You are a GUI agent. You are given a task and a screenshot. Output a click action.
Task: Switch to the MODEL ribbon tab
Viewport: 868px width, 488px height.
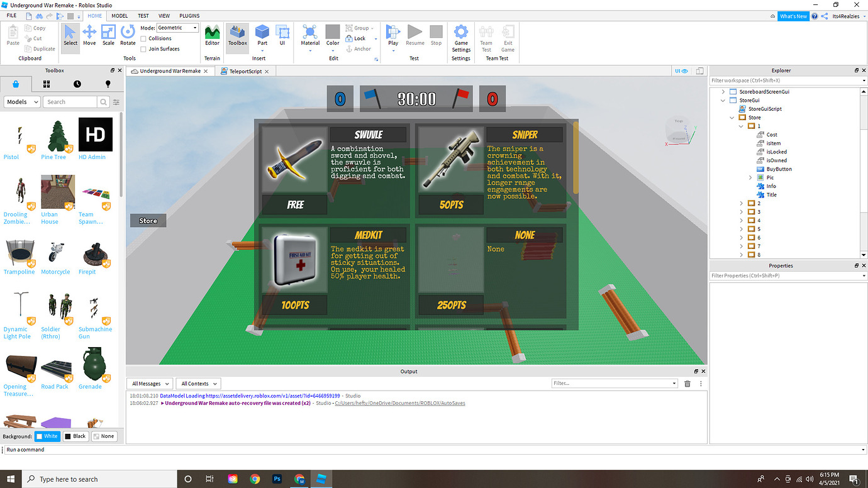point(120,16)
